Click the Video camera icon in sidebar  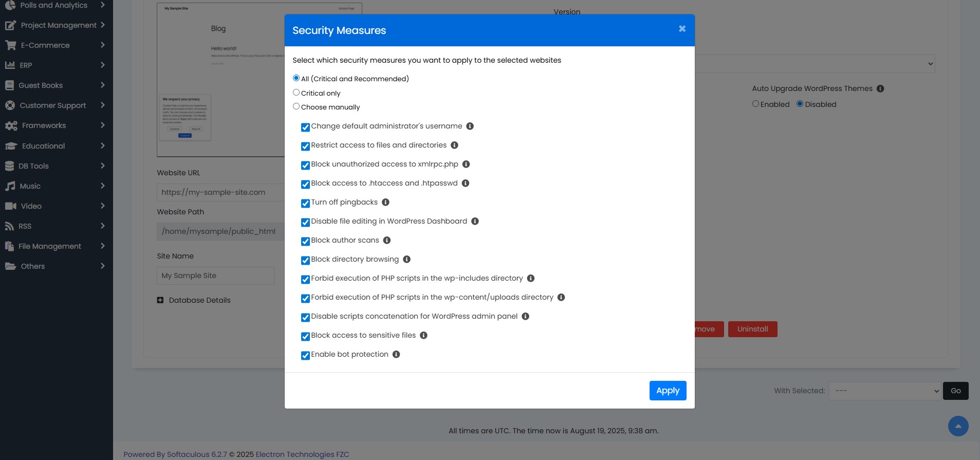11,206
